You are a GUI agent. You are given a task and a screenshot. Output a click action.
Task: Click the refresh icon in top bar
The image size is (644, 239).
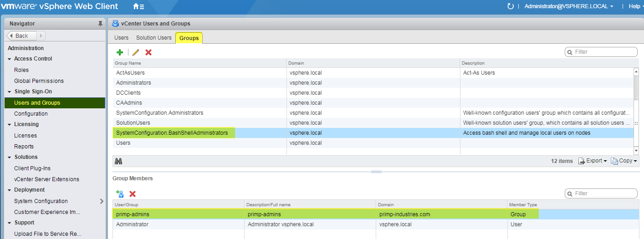[x=510, y=6]
